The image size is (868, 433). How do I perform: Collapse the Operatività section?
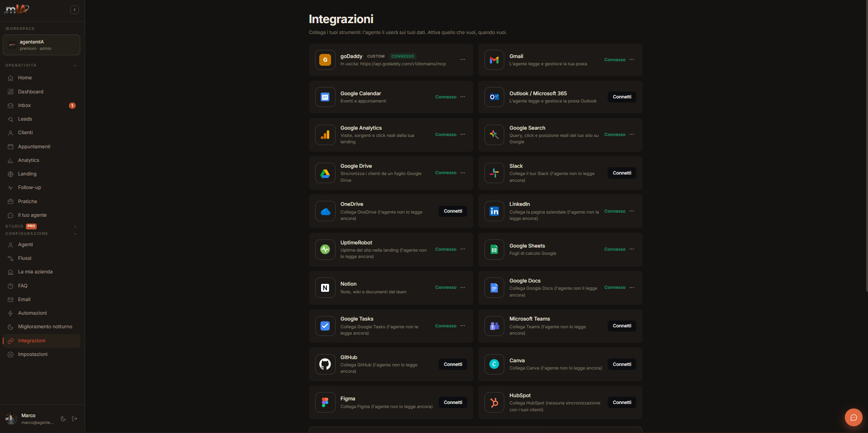[75, 65]
